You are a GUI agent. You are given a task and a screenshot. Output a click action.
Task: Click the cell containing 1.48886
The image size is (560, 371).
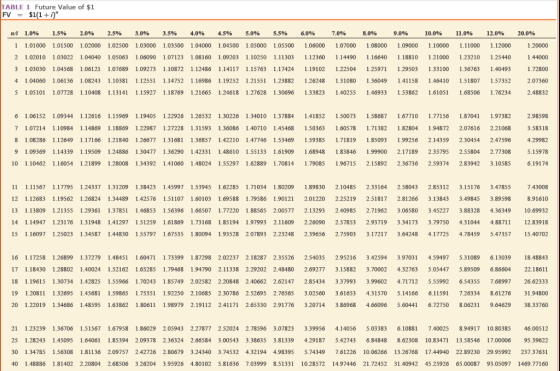pos(35,364)
